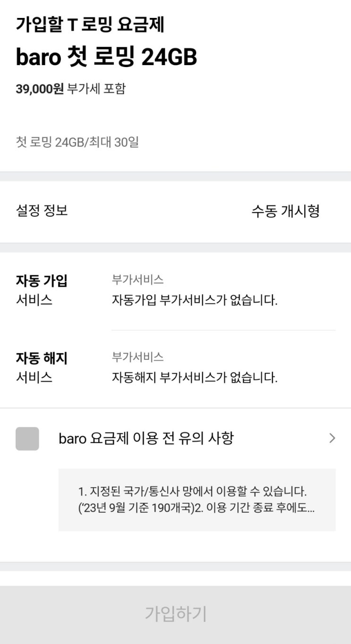Tap '자동해지 부가서비스가 없습니다' text
351x644 pixels.
194,378
